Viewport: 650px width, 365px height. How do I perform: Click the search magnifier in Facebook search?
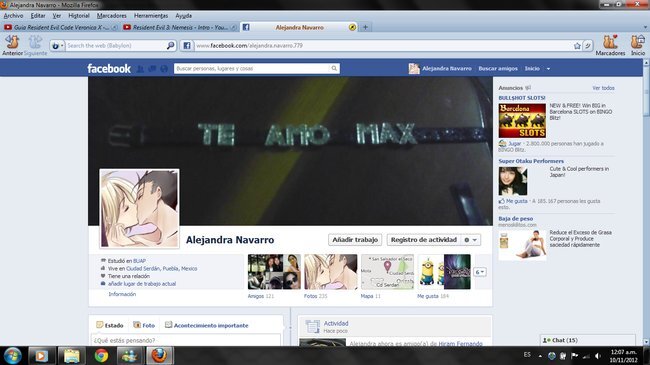tap(334, 68)
